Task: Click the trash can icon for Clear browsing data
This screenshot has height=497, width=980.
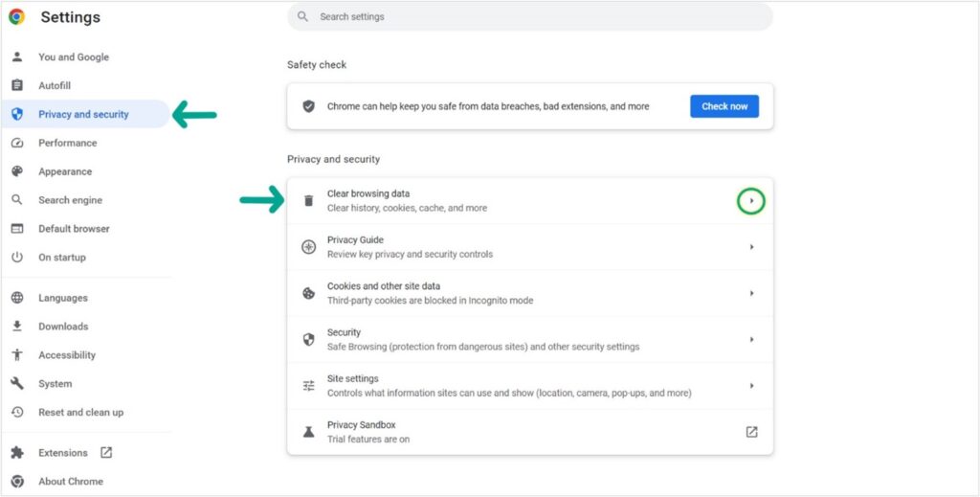Action: 309,201
